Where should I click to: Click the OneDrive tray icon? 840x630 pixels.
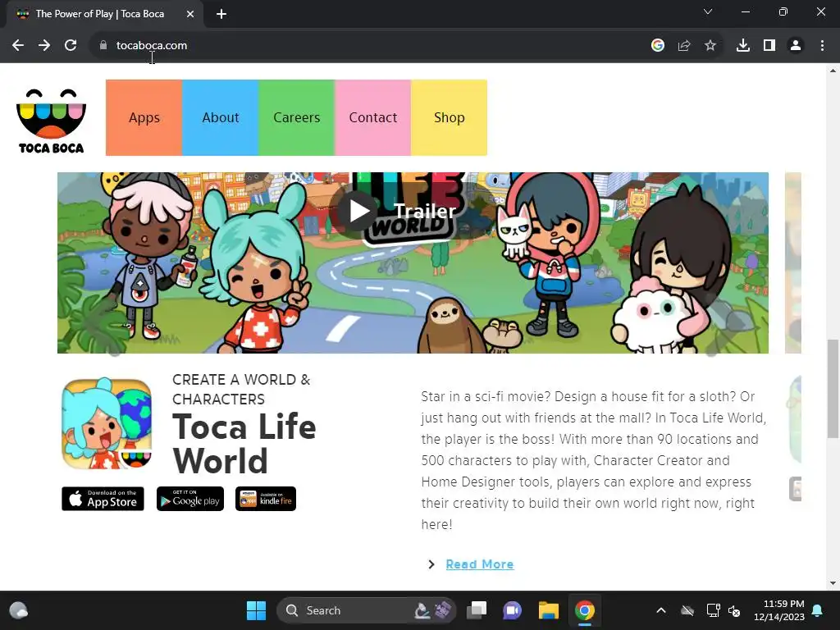coord(687,610)
